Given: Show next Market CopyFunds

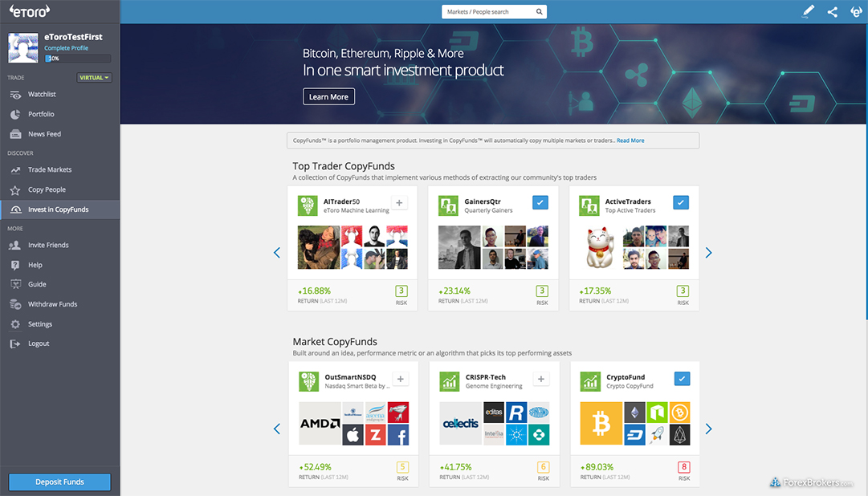Looking at the screenshot, I should (x=708, y=429).
